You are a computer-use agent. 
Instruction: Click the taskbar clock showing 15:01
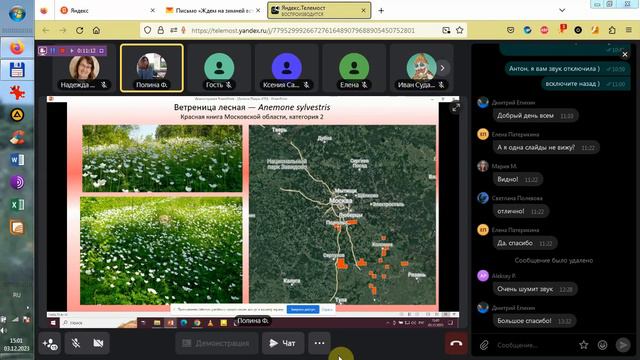[x=16, y=344]
